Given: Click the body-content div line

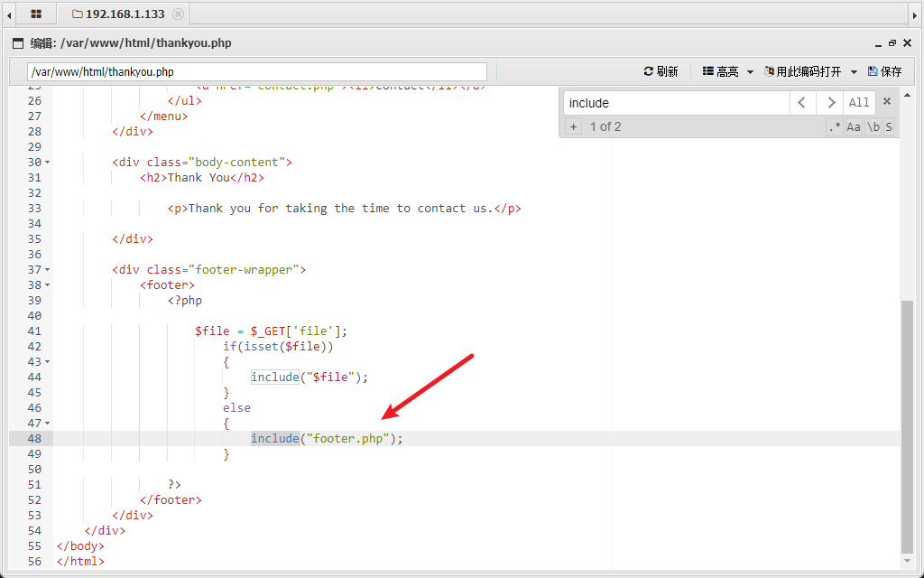Looking at the screenshot, I should 202,163.
